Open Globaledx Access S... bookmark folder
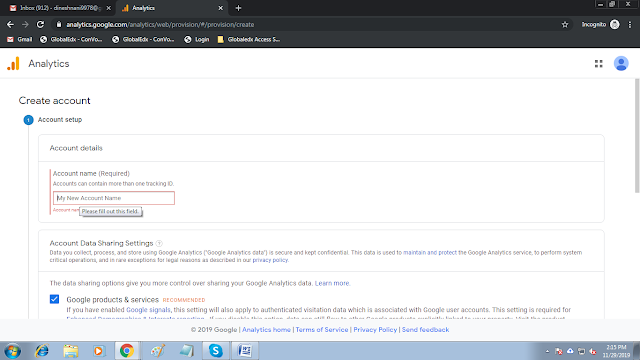The height and width of the screenshot is (360, 640). click(x=249, y=40)
